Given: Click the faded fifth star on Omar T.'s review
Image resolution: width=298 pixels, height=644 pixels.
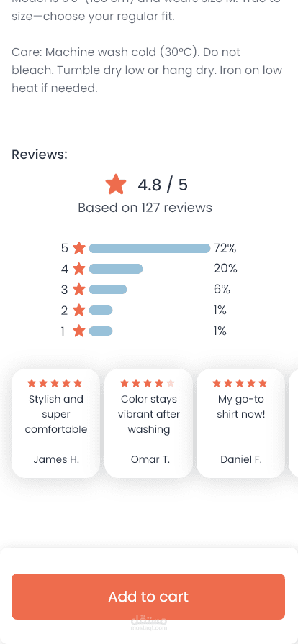Looking at the screenshot, I should 171,384.
